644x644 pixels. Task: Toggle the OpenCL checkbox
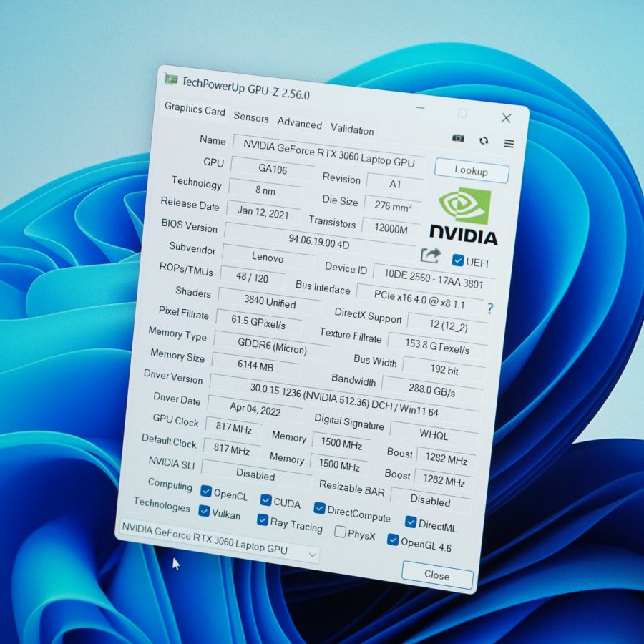pos(206,491)
